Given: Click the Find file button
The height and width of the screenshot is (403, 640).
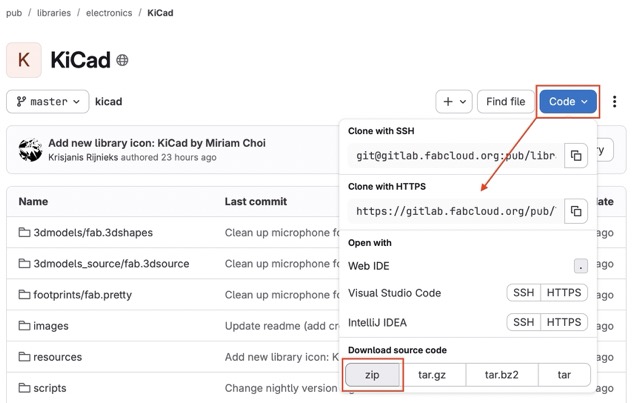Looking at the screenshot, I should click(x=505, y=101).
